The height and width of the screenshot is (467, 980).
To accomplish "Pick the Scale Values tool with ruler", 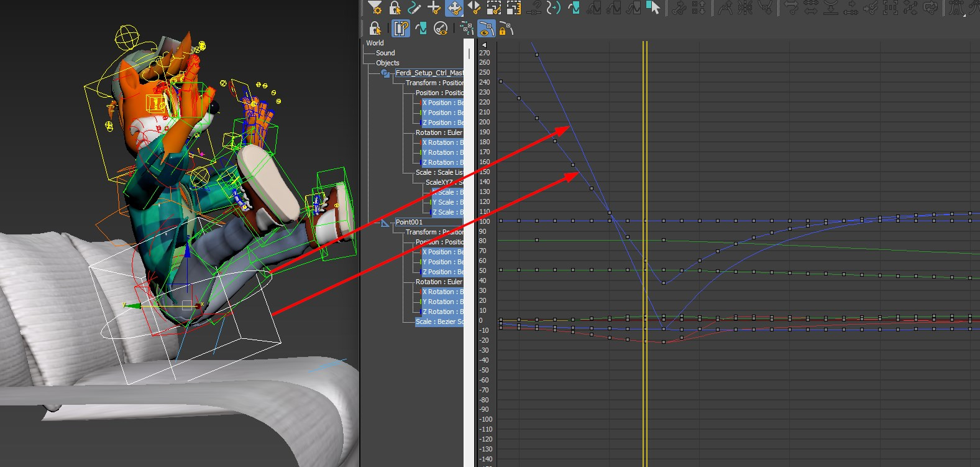I will (x=514, y=7).
